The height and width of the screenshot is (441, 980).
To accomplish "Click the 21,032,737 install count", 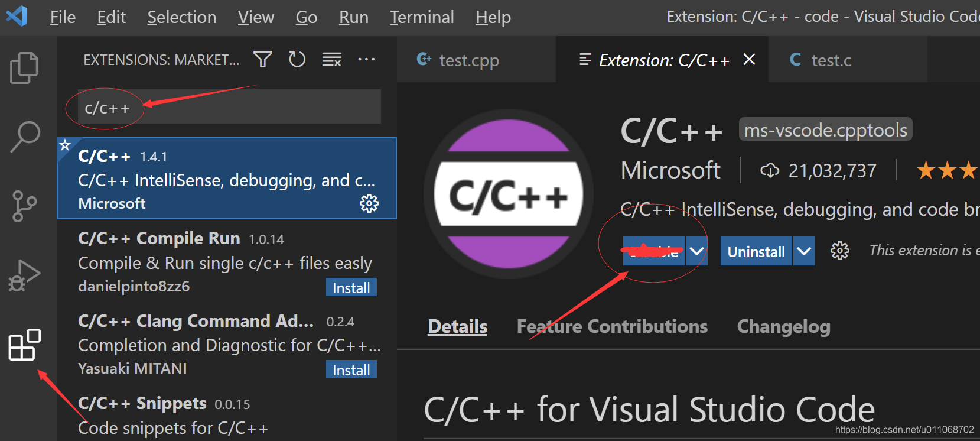I will click(x=832, y=171).
